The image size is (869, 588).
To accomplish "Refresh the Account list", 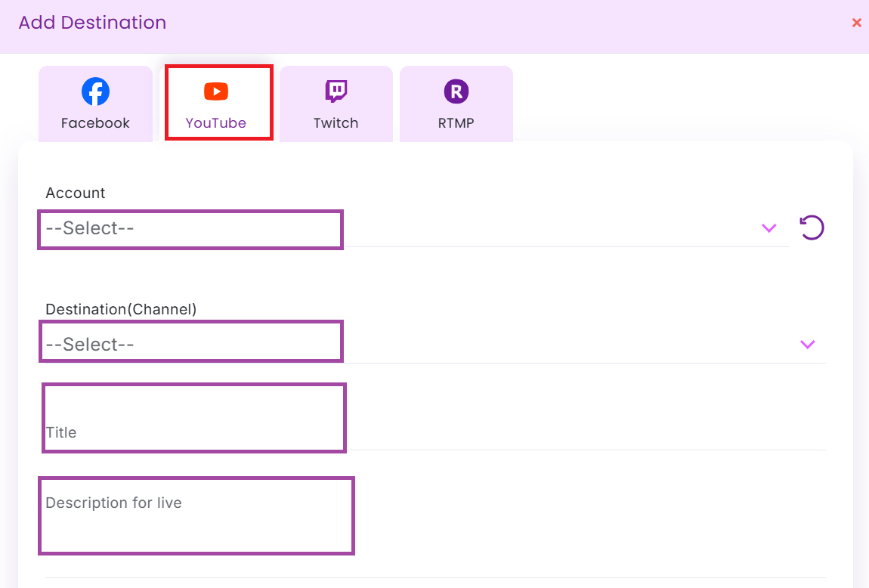I will pyautogui.click(x=812, y=227).
